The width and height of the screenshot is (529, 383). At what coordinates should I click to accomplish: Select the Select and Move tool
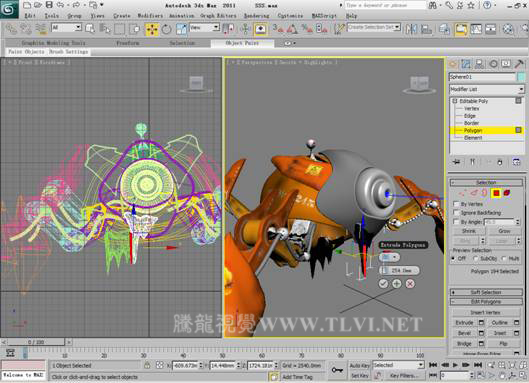tap(152, 29)
